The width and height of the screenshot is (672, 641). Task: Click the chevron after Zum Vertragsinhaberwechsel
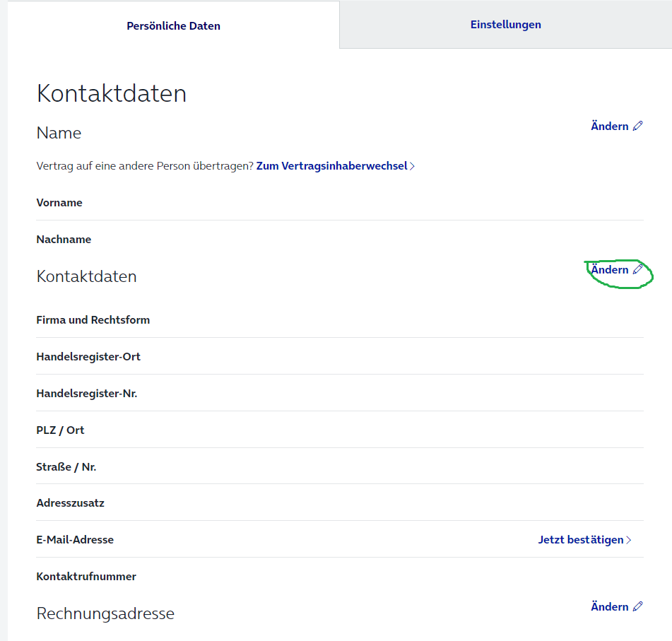pos(412,166)
